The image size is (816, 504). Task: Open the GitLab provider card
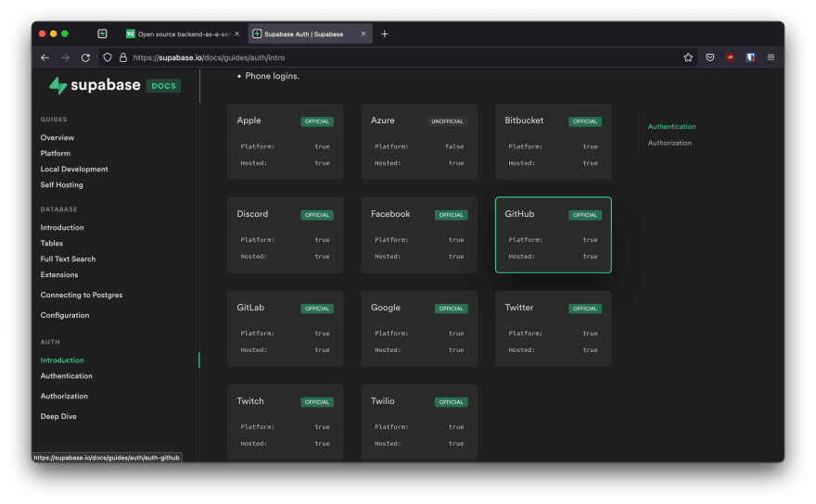click(x=286, y=329)
